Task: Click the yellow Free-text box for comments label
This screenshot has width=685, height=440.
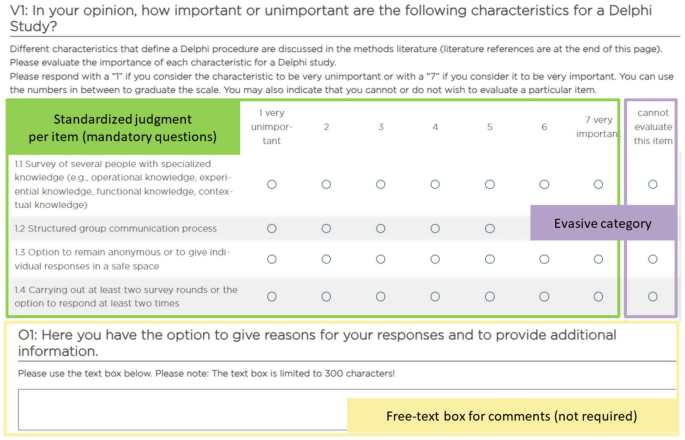Action: (510, 415)
